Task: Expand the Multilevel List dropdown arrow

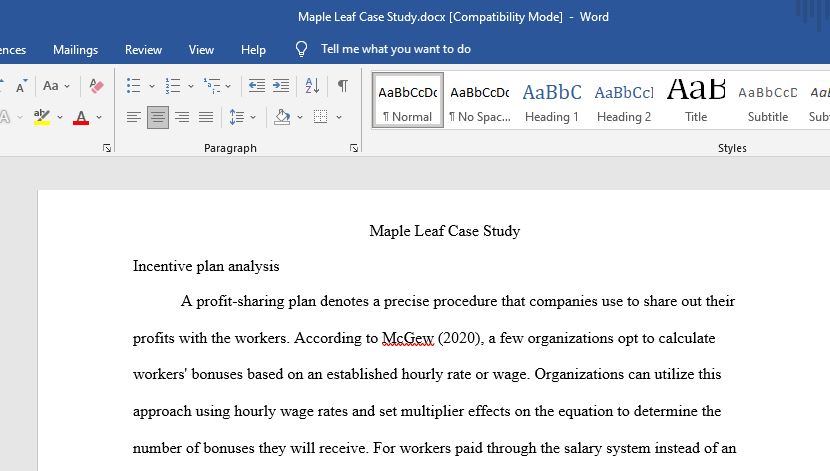Action: tap(228, 86)
